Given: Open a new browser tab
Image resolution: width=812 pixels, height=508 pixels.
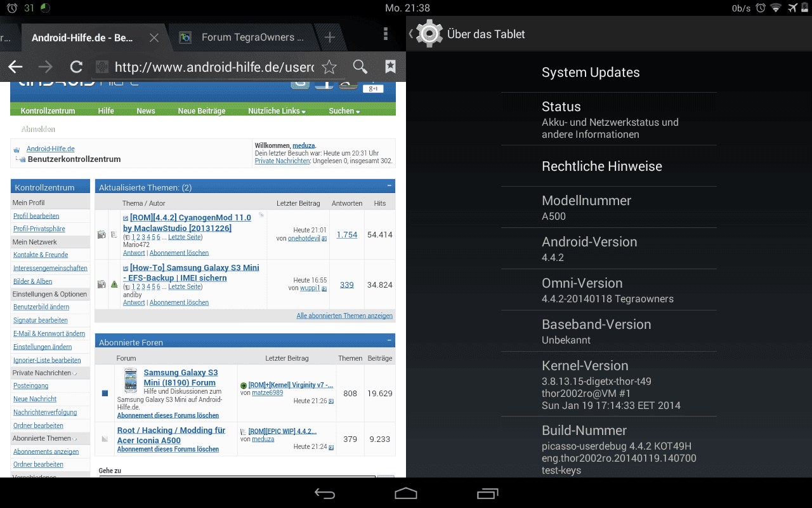Looking at the screenshot, I should pos(329,37).
